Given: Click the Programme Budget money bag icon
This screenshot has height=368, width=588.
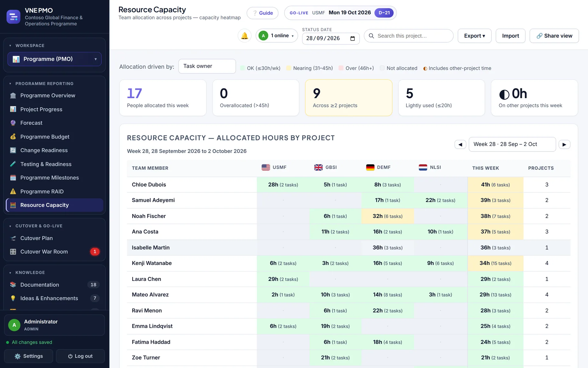Looking at the screenshot, I should [13, 136].
